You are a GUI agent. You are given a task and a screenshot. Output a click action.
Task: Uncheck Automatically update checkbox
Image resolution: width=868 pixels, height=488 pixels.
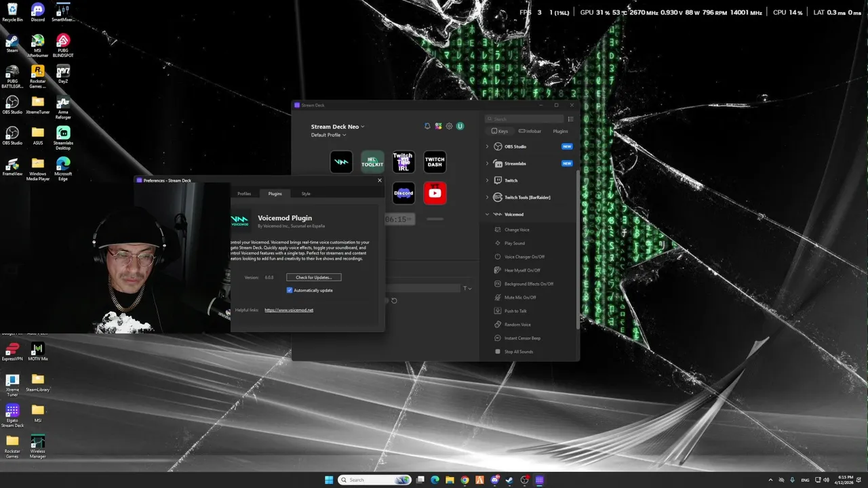tap(290, 290)
